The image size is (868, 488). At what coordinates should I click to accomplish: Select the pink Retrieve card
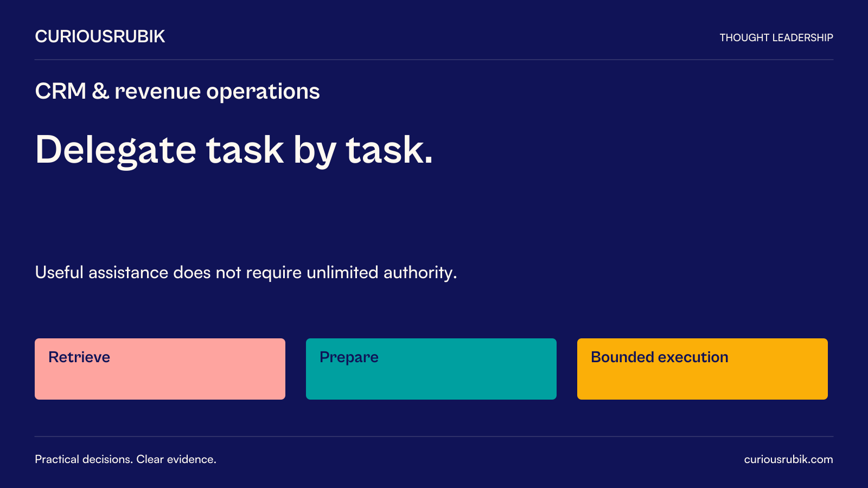point(160,369)
